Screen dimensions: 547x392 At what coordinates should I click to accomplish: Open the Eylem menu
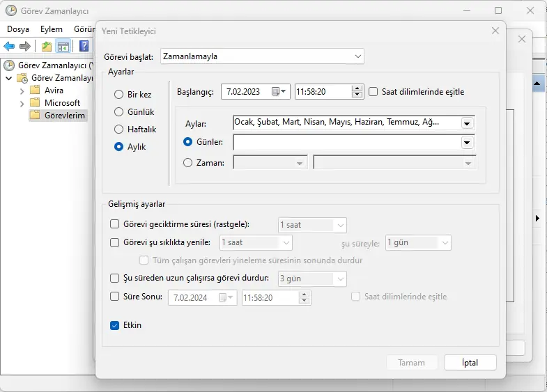coord(51,29)
